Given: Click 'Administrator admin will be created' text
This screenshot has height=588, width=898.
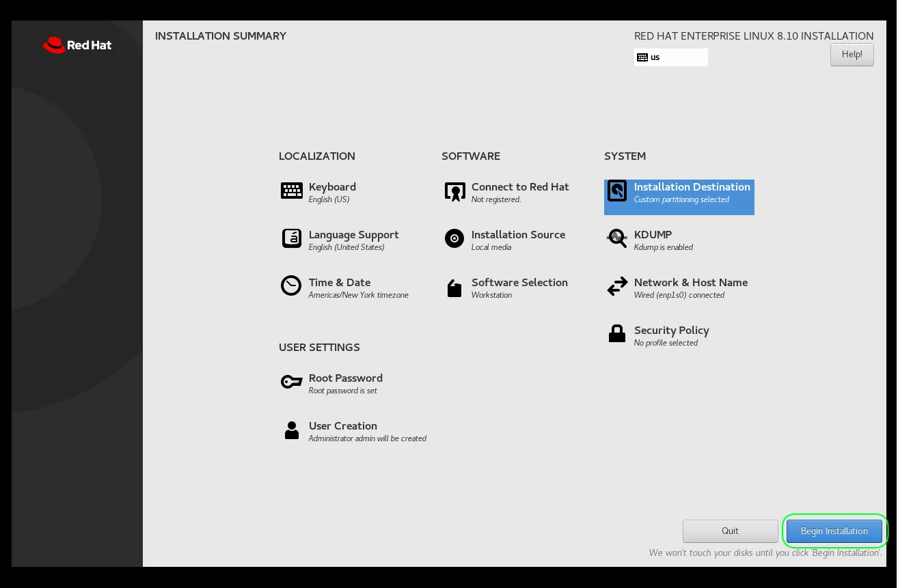Looking at the screenshot, I should coord(367,438).
